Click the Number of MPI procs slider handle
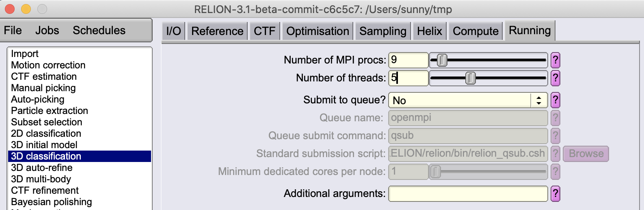The width and height of the screenshot is (644, 210). (442, 60)
